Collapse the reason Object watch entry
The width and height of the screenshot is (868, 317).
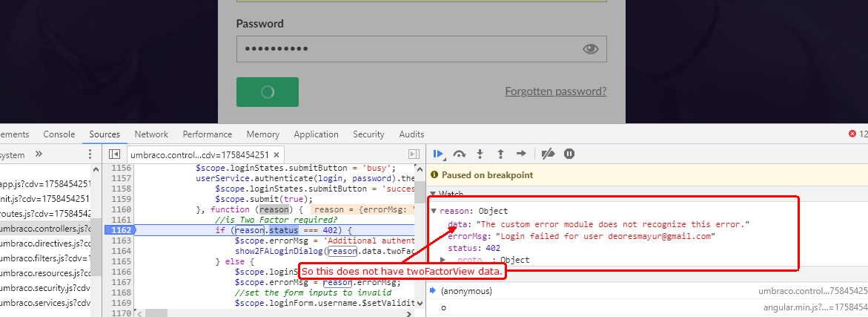point(434,211)
